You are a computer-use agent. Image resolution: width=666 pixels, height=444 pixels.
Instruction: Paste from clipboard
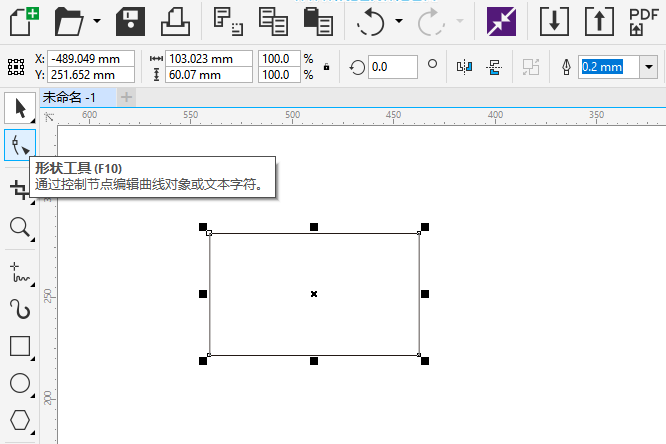318,22
